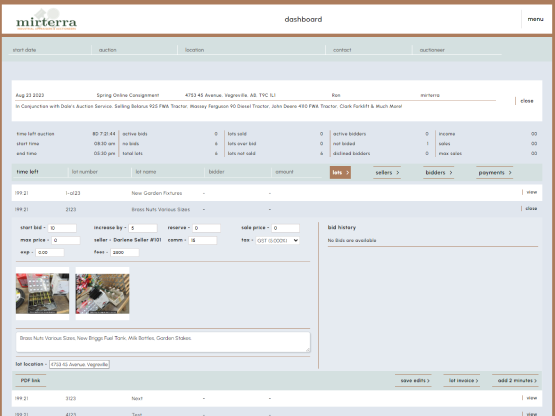Open the payments tab
555x416 pixels.
click(x=494, y=172)
